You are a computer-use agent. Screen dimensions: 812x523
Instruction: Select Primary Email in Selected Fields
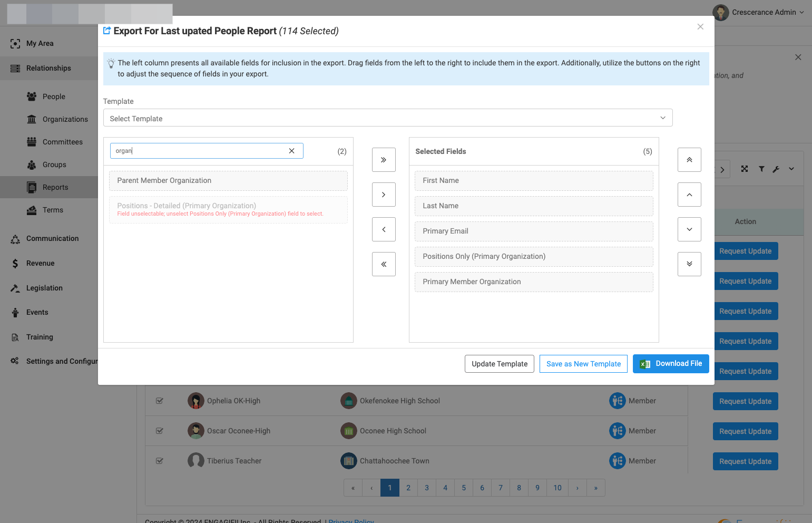tap(534, 231)
